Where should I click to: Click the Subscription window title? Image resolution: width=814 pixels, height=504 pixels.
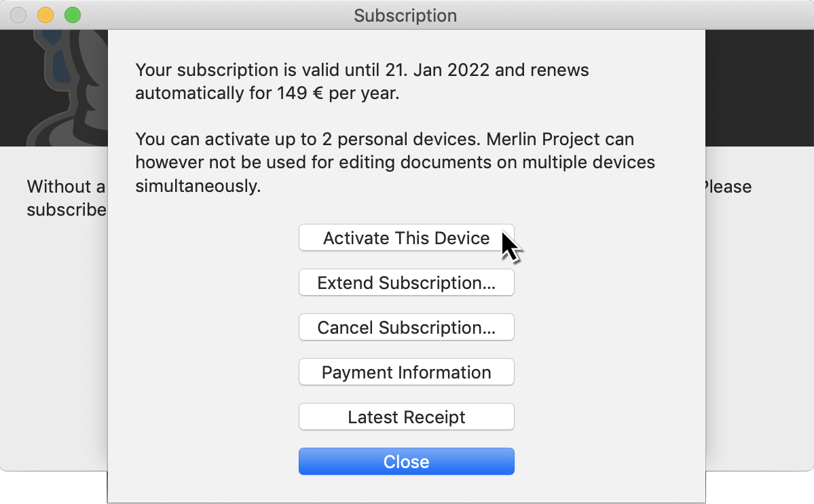[405, 15]
